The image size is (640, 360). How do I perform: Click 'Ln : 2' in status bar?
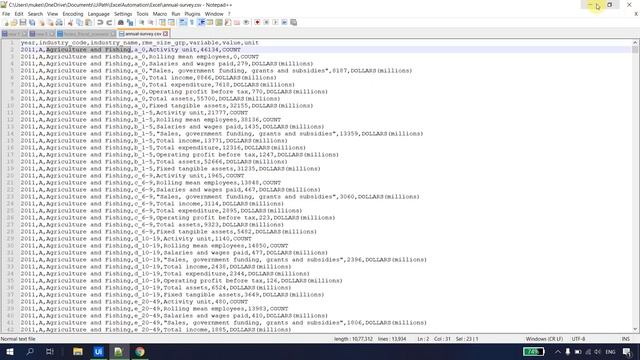(x=423, y=339)
